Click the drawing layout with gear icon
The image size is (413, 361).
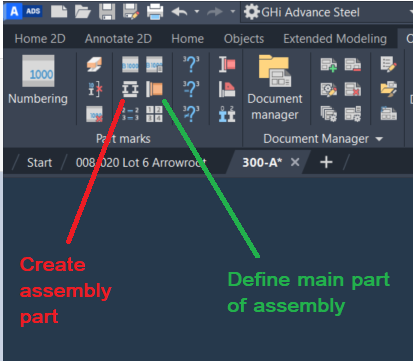[353, 114]
